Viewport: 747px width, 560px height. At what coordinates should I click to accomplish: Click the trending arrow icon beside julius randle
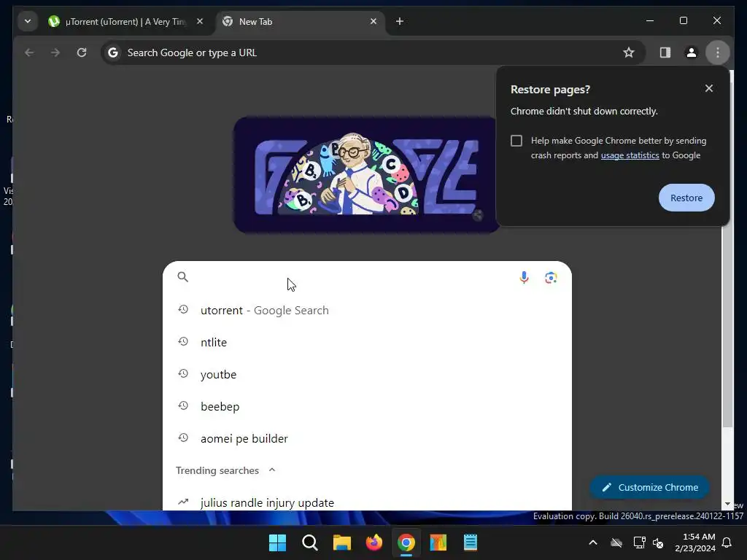click(183, 502)
